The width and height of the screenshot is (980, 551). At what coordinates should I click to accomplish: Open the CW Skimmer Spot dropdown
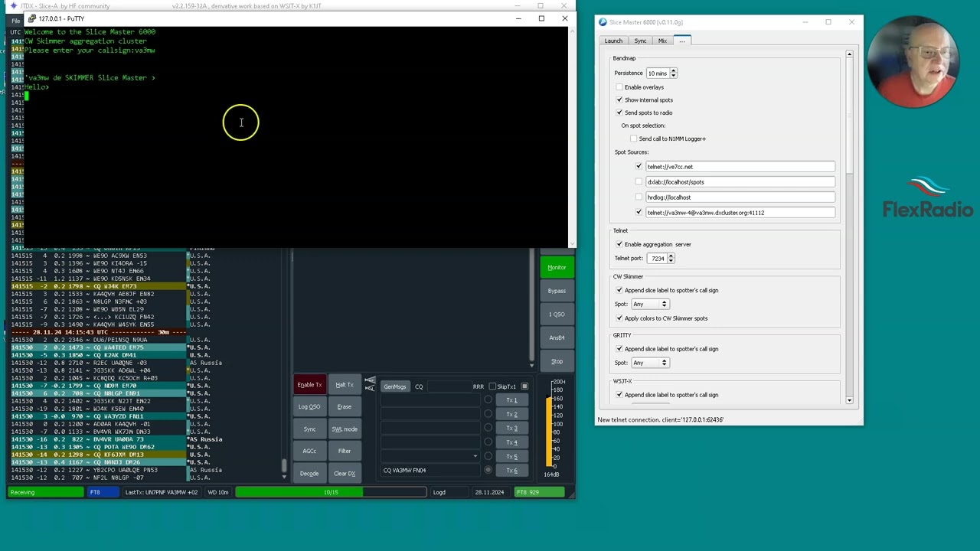pos(650,305)
